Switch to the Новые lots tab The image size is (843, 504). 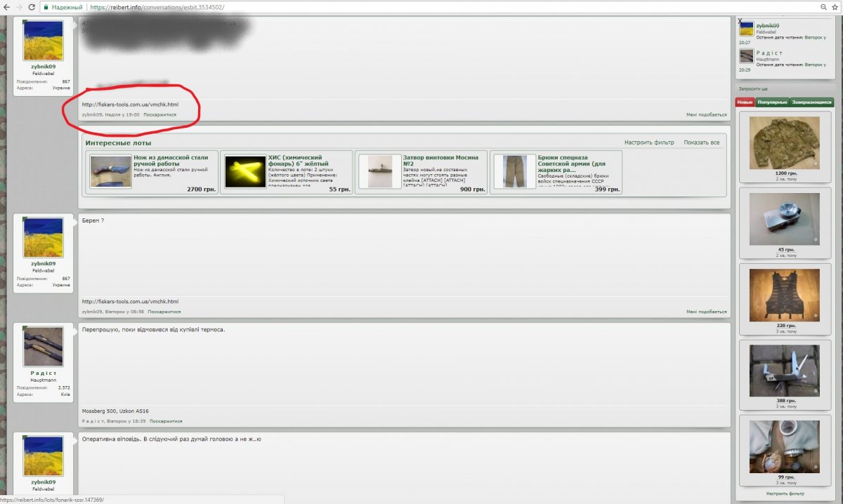(x=745, y=102)
